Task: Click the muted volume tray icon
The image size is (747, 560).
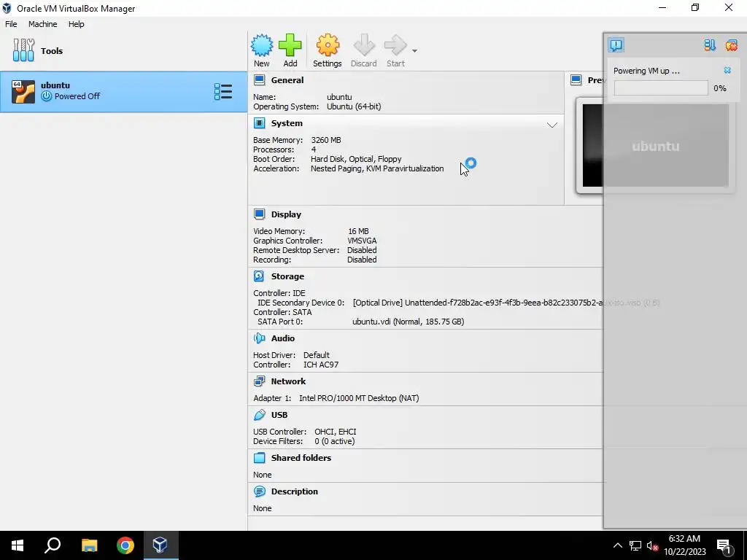Action: click(653, 545)
